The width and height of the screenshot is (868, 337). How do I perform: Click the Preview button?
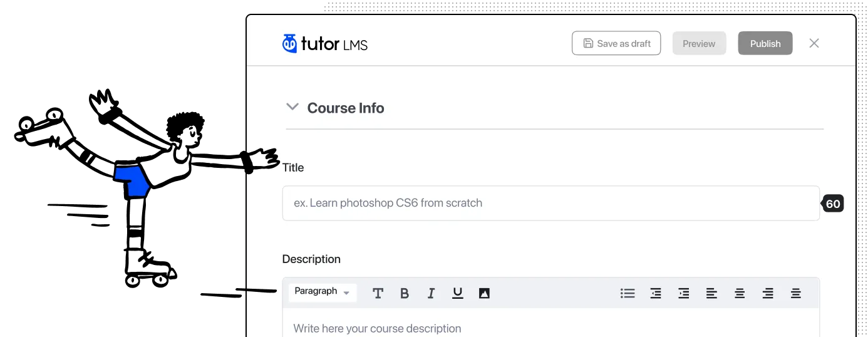click(699, 44)
